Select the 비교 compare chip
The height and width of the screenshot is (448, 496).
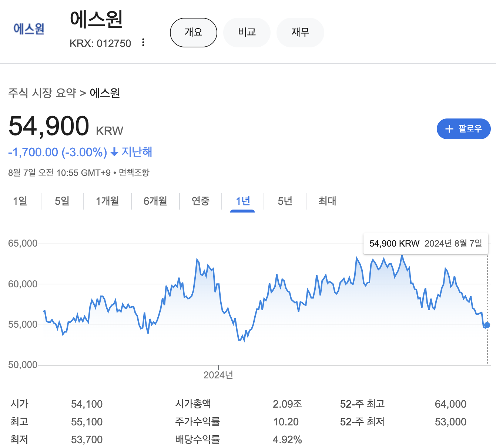(247, 33)
